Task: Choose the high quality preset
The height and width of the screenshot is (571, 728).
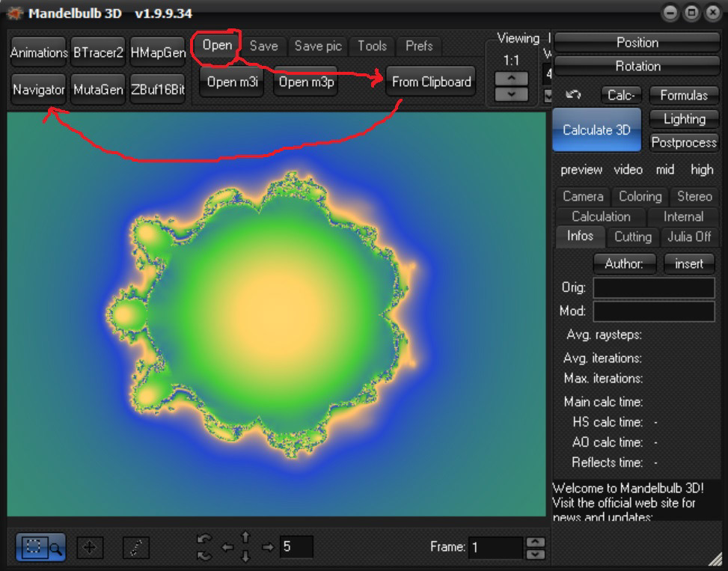Action: (702, 170)
